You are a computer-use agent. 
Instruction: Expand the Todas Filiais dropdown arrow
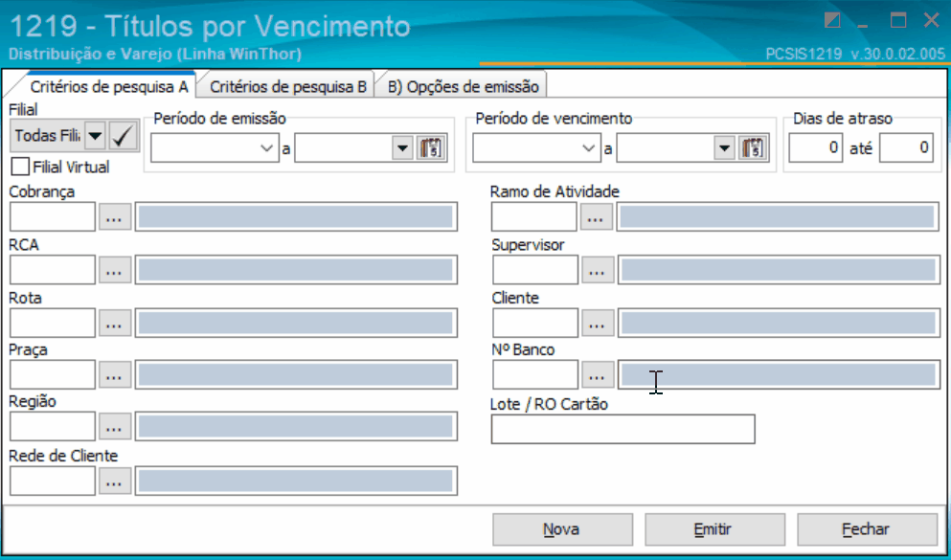coord(95,136)
